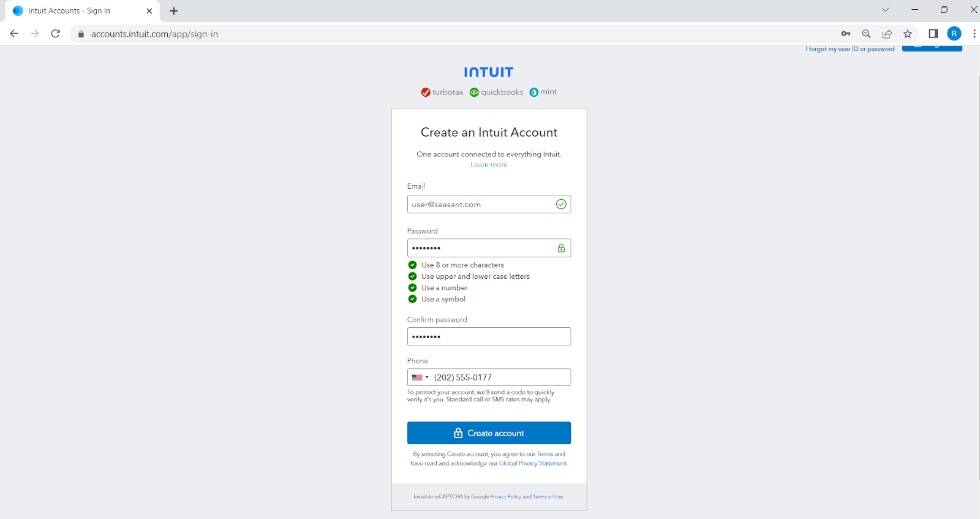Screen dimensions: 980x519
Task: Open reCAPTCHA Terms of Use link
Action: pyautogui.click(x=548, y=497)
